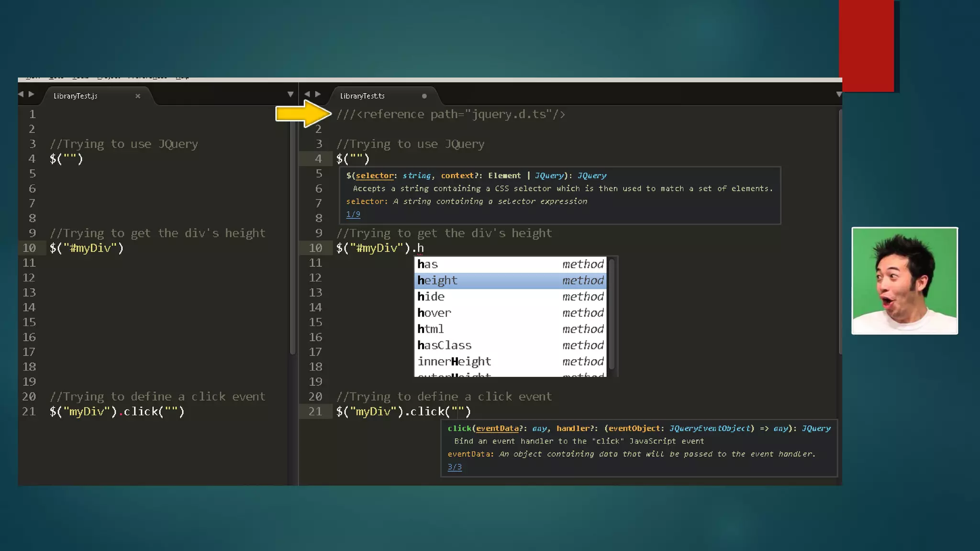Click line number 10 in right gutter

click(315, 248)
